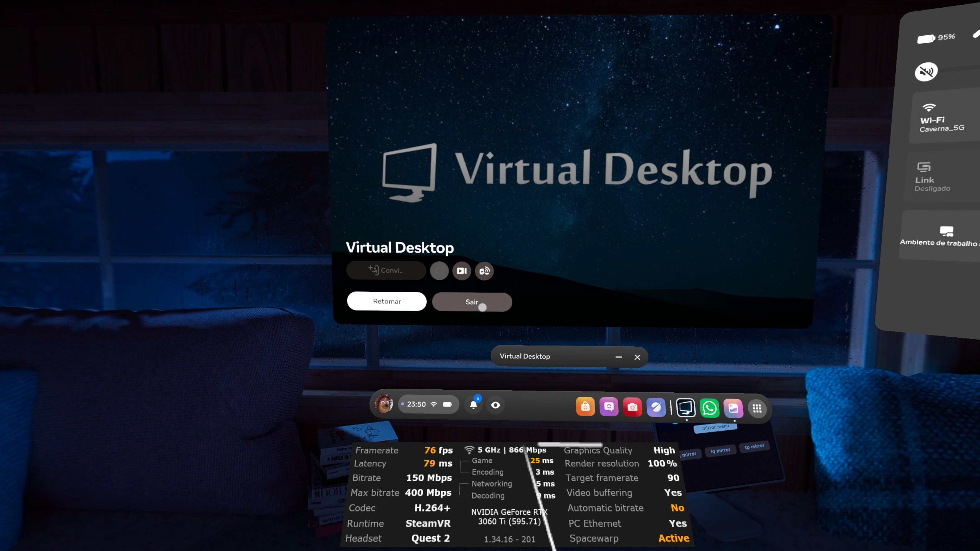Viewport: 980px width, 551px height.
Task: Select the Virtual Desktop dock app
Action: pos(686,408)
